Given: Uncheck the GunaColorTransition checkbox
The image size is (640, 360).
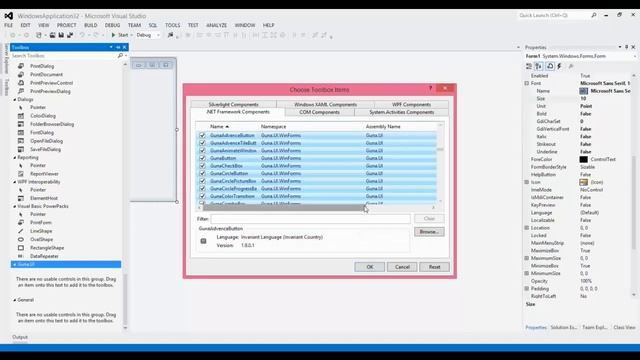Looking at the screenshot, I should [x=202, y=196].
